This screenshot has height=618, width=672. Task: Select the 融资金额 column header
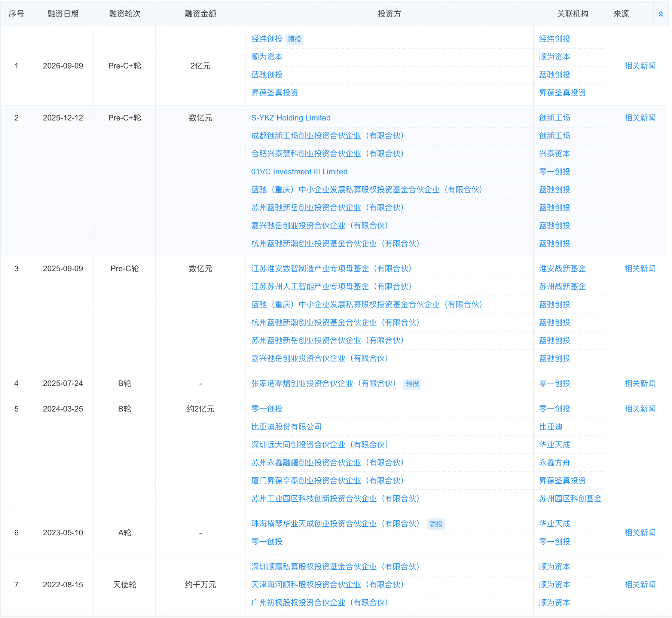(x=201, y=14)
